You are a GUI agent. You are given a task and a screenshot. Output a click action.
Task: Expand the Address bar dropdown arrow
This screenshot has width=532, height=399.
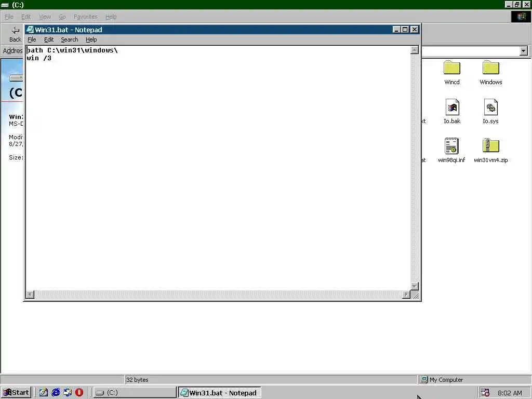coord(524,51)
